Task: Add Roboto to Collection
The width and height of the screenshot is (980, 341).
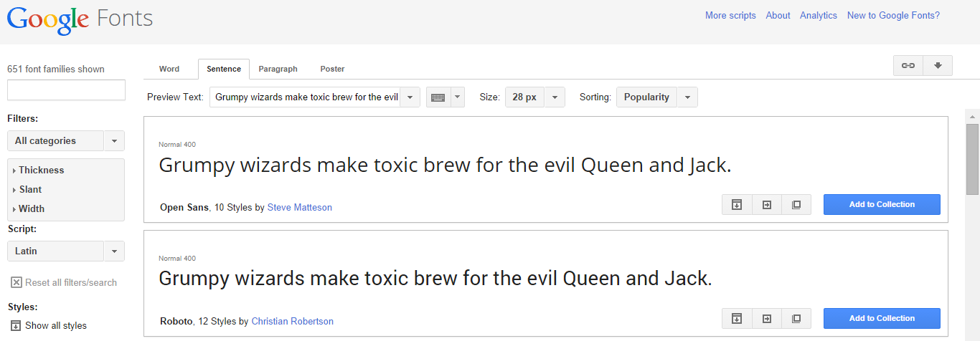Action: 882,318
